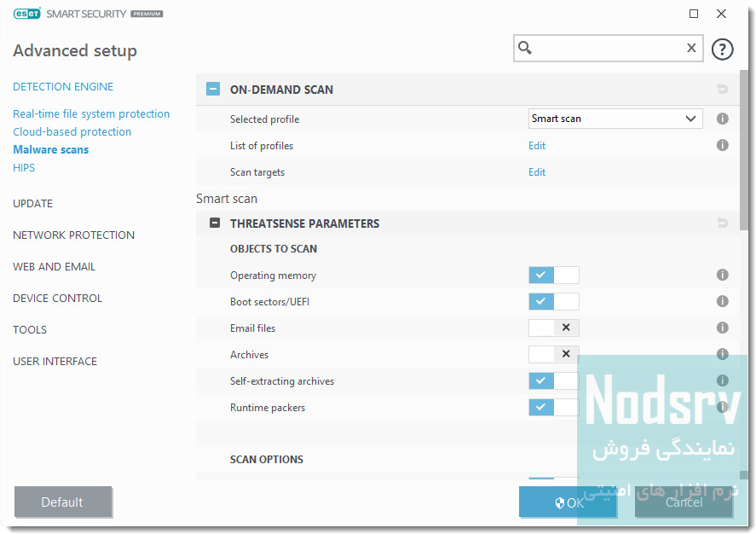This screenshot has width=756, height=534.
Task: Open the User Interface category
Action: pos(55,362)
